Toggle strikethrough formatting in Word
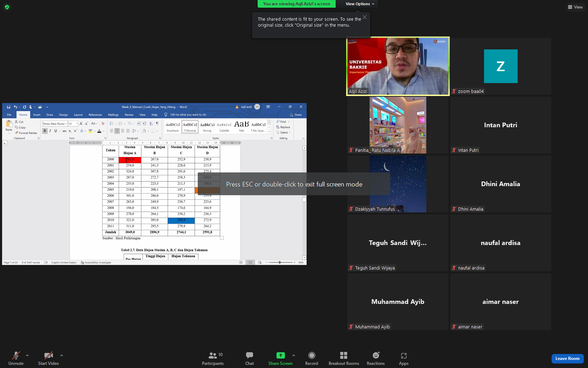 (x=64, y=131)
